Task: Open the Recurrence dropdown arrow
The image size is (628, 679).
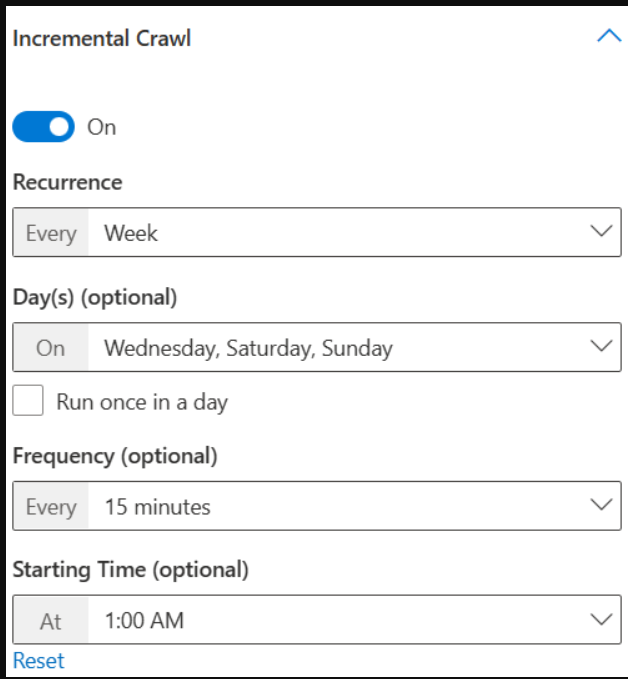Action: point(601,231)
